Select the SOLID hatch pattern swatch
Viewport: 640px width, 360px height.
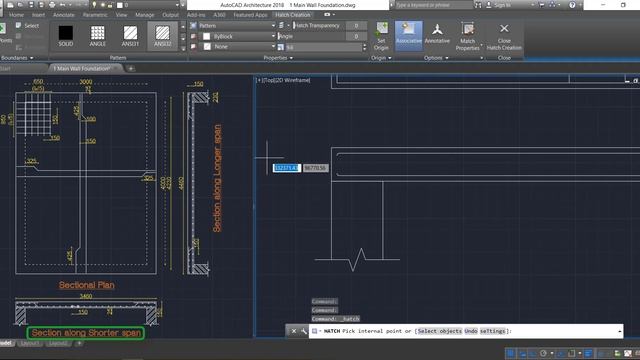[x=65, y=36]
